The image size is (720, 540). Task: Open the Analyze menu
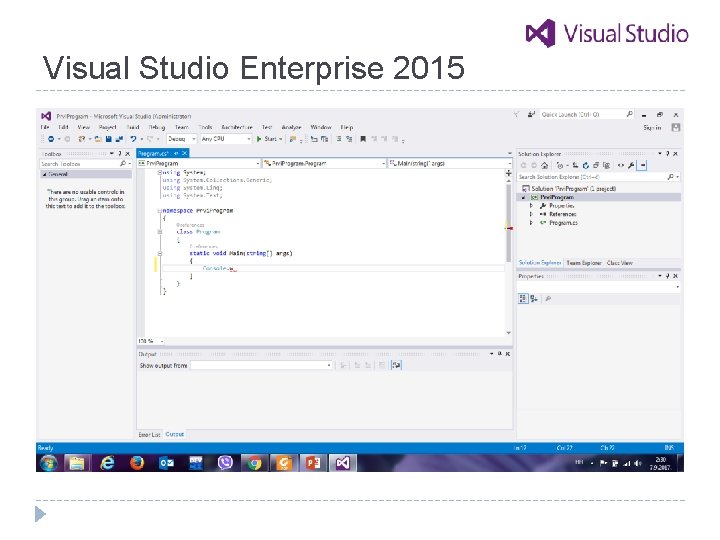[x=291, y=127]
